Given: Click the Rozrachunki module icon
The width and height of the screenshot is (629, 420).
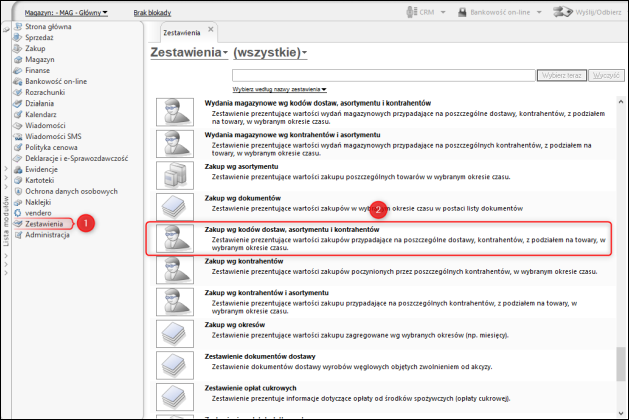Looking at the screenshot, I should [x=18, y=92].
